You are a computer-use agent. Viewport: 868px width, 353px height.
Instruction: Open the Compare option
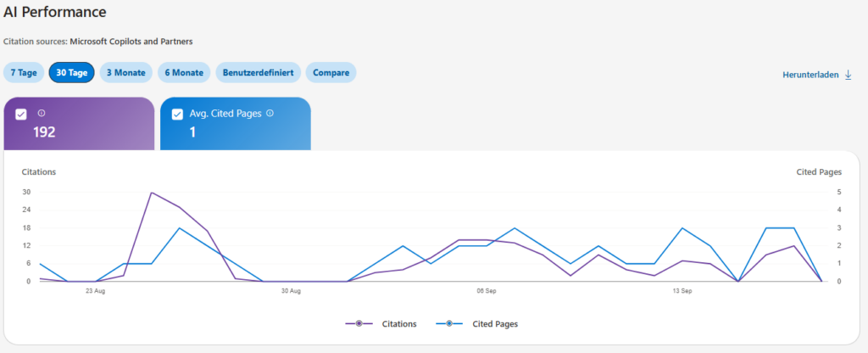[x=331, y=73]
